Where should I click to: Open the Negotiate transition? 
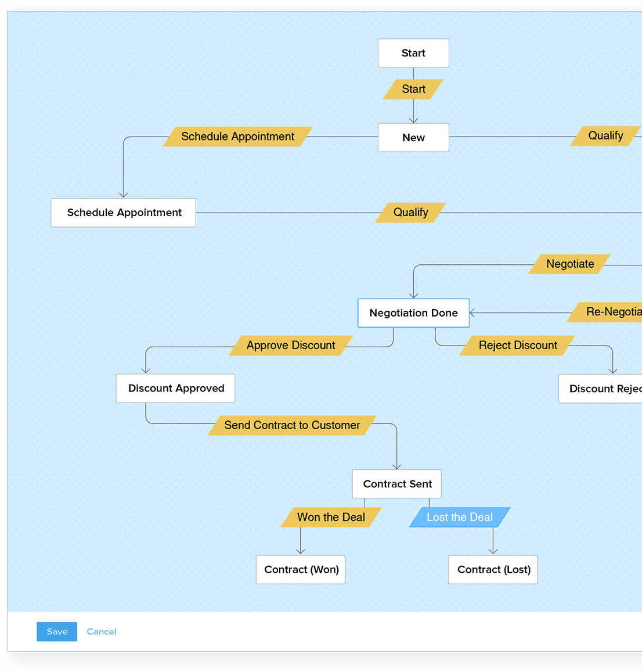(x=569, y=264)
